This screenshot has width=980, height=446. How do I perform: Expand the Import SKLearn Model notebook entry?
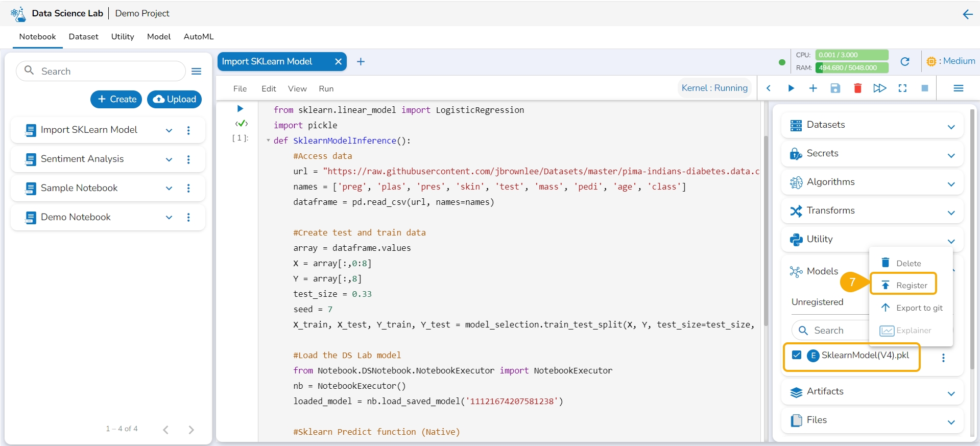coord(169,131)
